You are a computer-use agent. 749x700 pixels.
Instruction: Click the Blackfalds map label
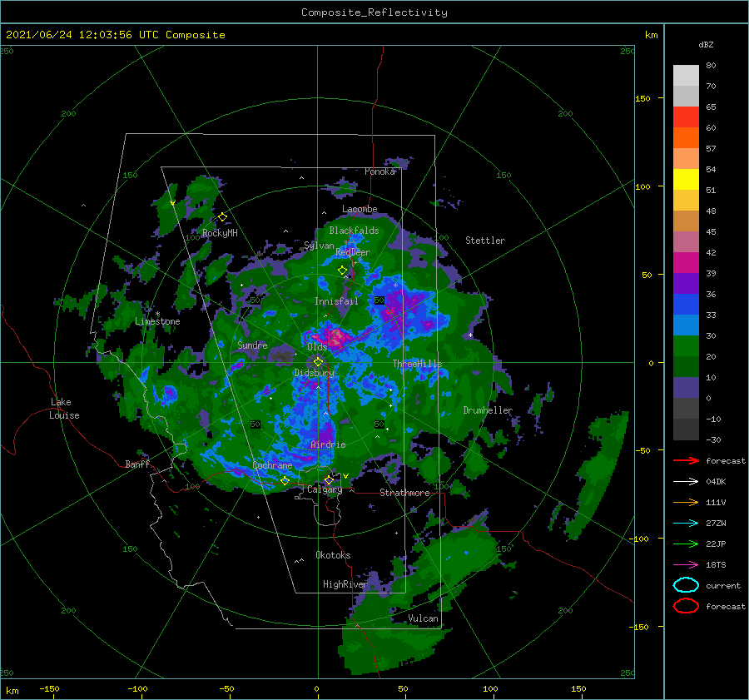coord(354,231)
